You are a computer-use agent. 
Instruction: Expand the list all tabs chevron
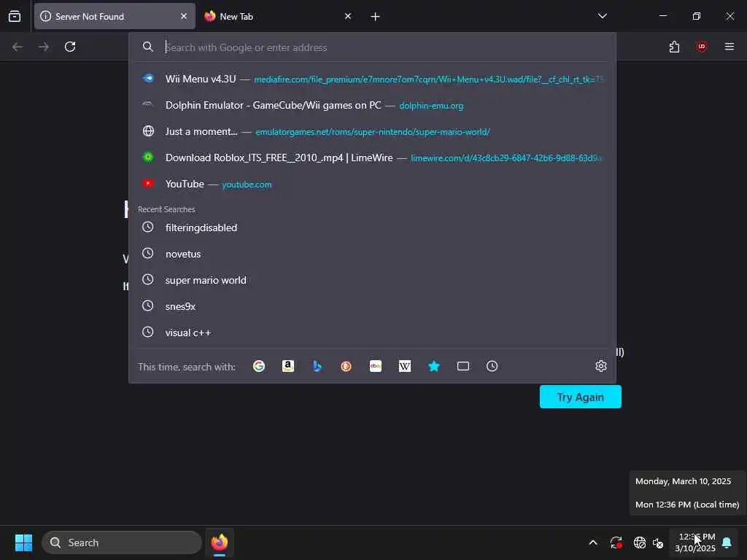[x=602, y=16]
